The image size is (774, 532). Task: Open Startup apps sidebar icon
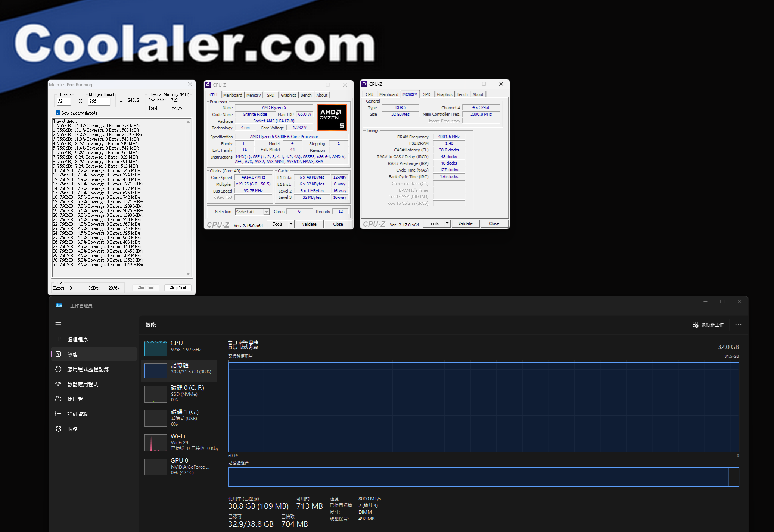58,384
